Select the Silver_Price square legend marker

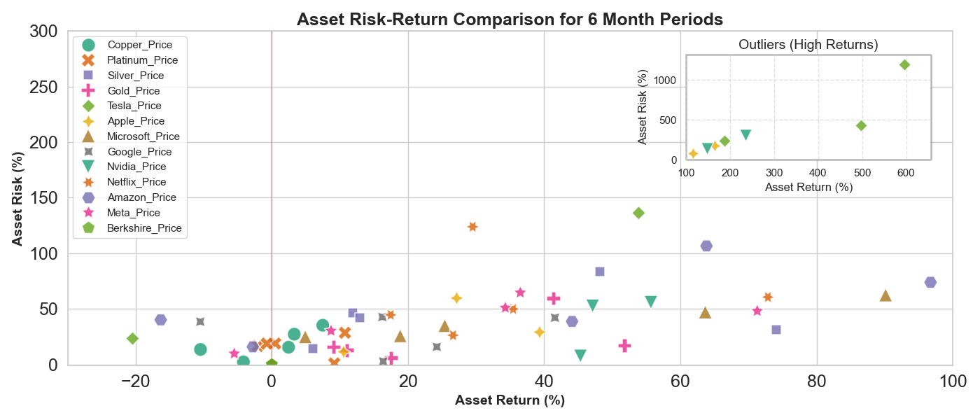pos(88,76)
